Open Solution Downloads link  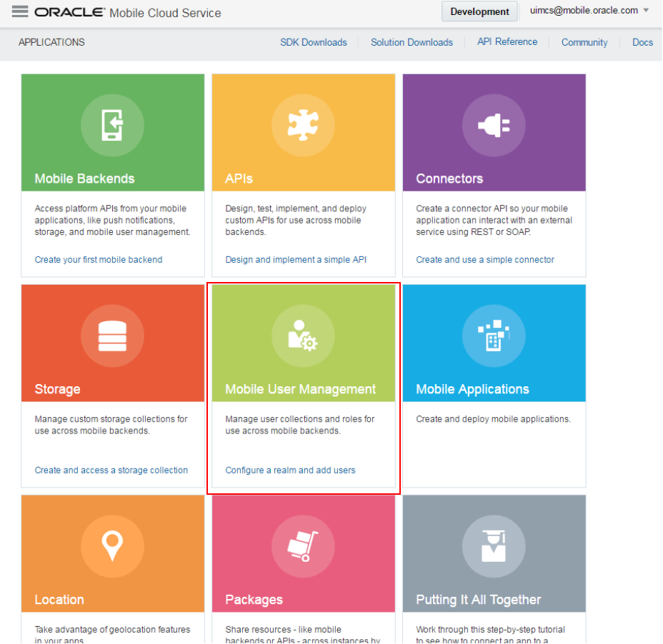[x=412, y=42]
